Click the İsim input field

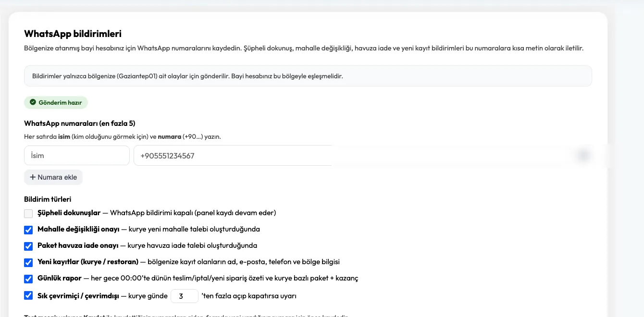tap(77, 156)
